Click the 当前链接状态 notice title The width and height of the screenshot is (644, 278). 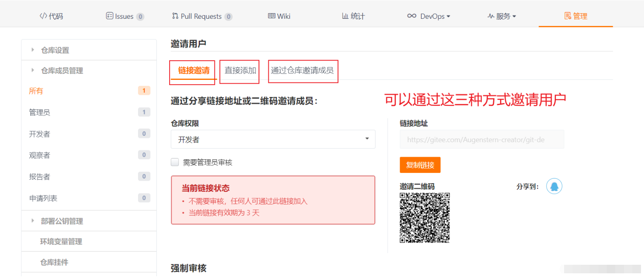coord(206,188)
